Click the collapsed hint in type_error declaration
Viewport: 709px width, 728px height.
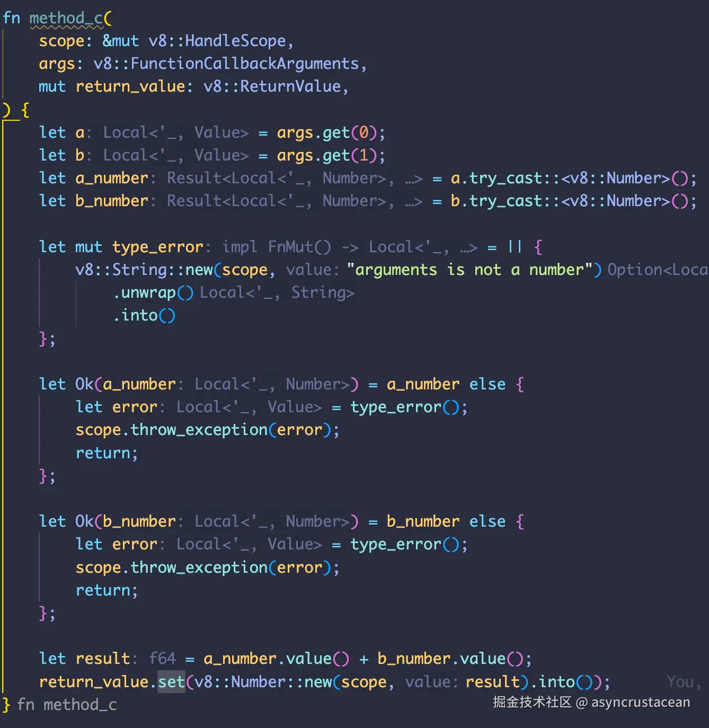tap(468, 247)
